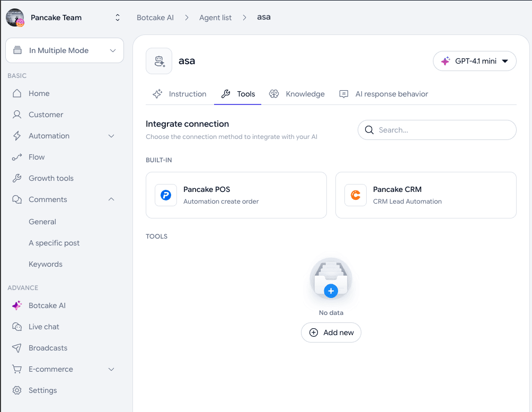Go to Agent list breadcrumb

point(215,17)
